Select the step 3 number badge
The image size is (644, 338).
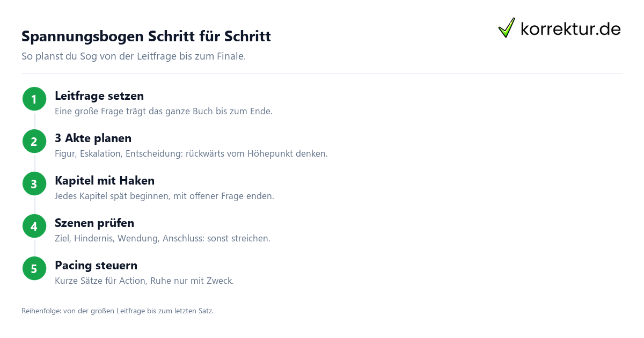(x=34, y=184)
